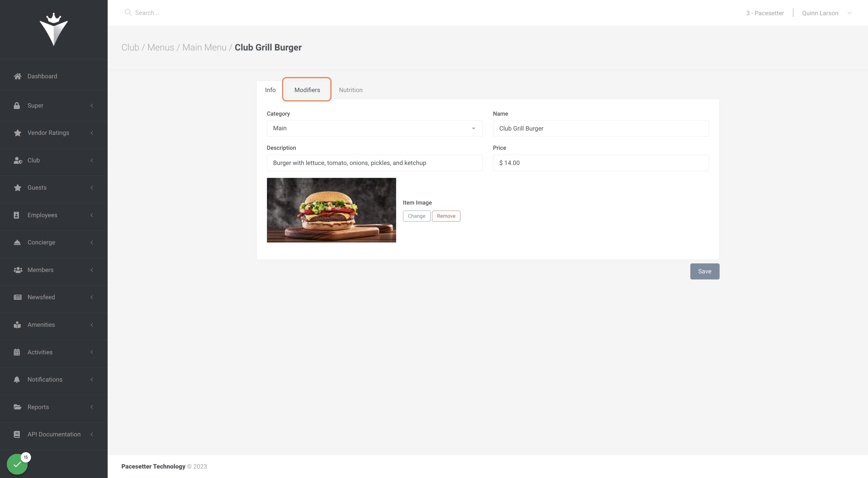Go to Main Menu breadcrumb link

[204, 48]
